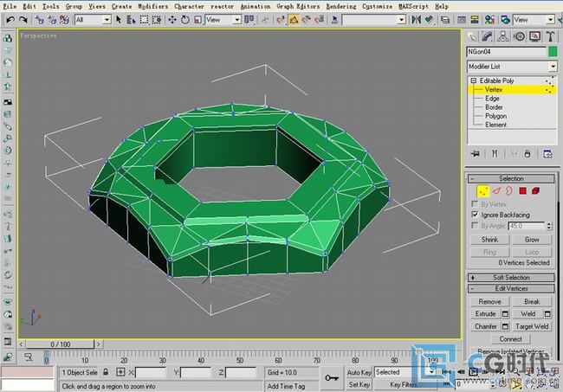Viewport: 563px width, 392px height.
Task: Click the Redo arrow icon
Action: (23, 20)
